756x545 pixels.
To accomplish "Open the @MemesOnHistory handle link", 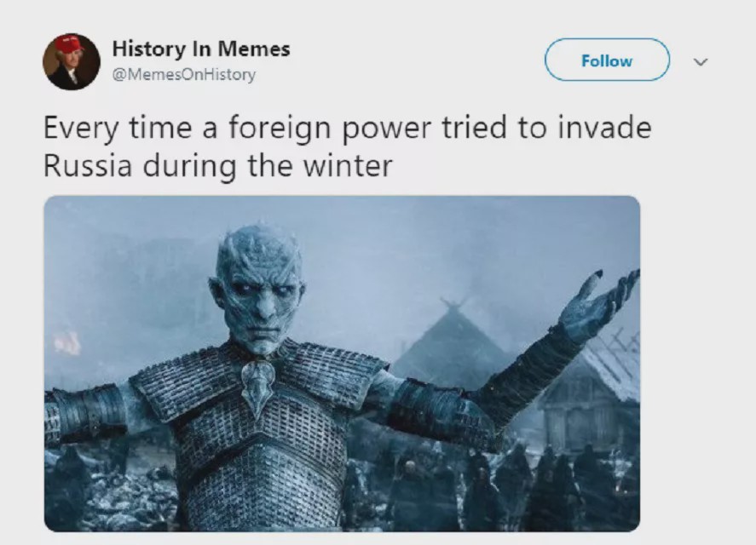I will coord(184,75).
